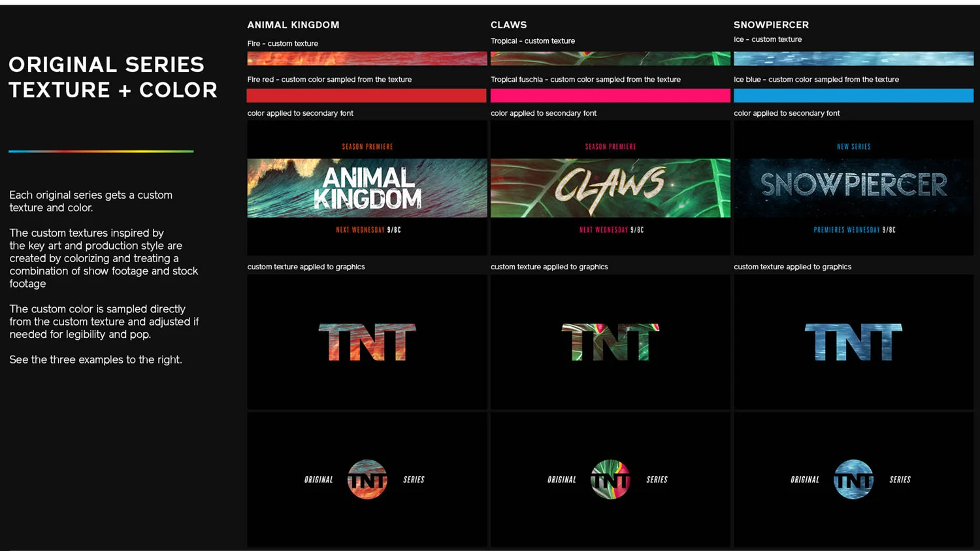Image resolution: width=980 pixels, height=551 pixels.
Task: Click ORIGINAL word beside Snowpiercer TNT badge
Action: click(x=805, y=480)
